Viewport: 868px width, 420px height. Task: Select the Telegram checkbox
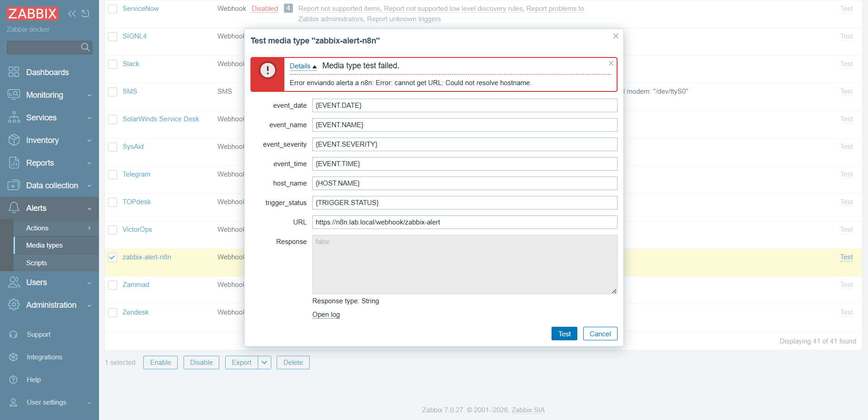point(113,175)
